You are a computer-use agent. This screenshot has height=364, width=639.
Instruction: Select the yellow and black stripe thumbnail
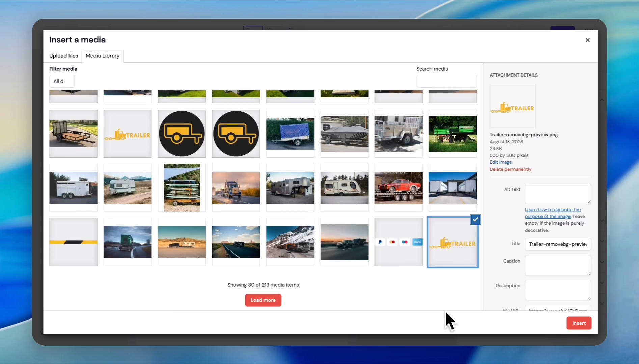point(73,242)
